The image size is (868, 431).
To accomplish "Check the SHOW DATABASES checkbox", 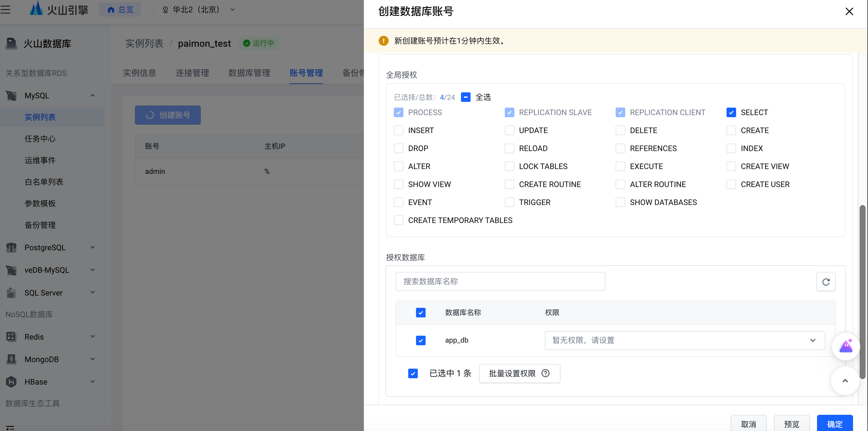I will 620,203.
